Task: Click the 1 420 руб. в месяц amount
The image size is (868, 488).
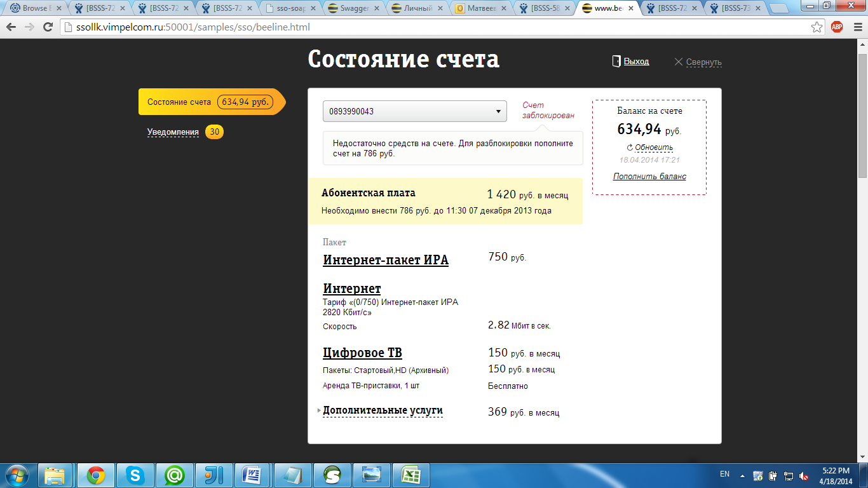Action: 527,194
